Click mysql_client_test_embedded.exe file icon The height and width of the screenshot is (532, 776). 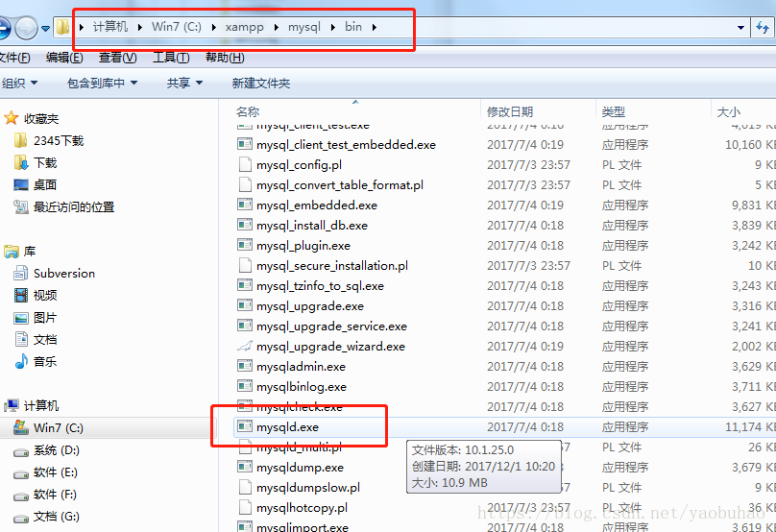pyautogui.click(x=245, y=144)
